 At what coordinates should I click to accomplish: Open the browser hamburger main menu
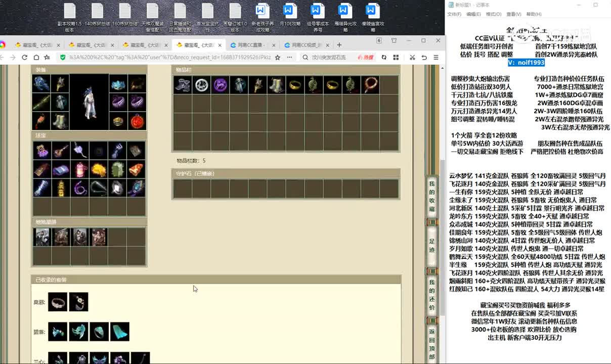pos(436,58)
